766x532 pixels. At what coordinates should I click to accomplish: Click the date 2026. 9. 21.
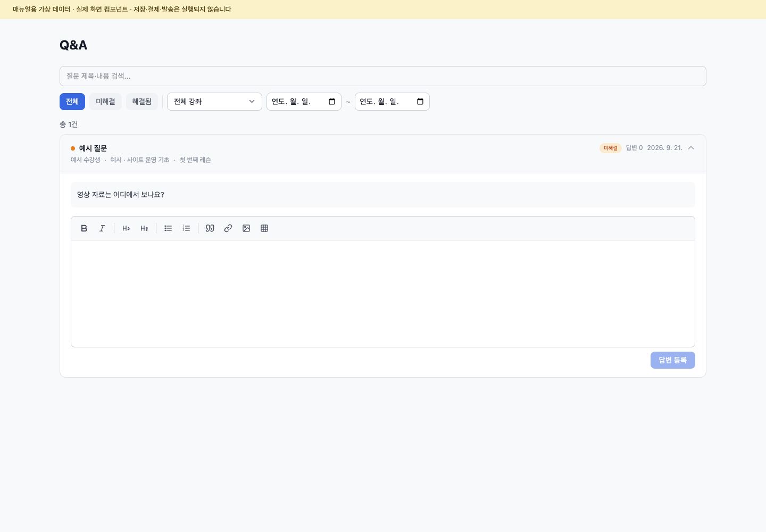coord(665,148)
